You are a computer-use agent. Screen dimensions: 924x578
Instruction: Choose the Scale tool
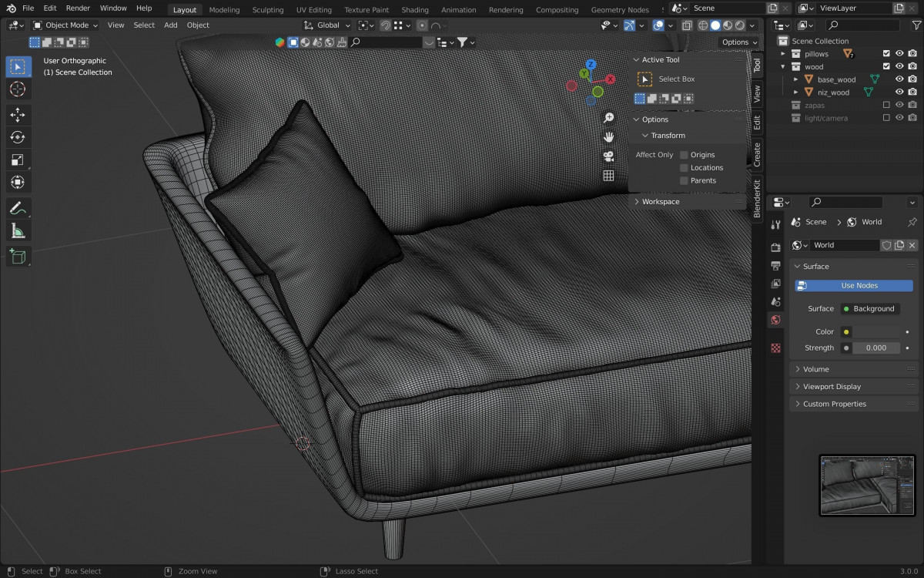pos(17,160)
